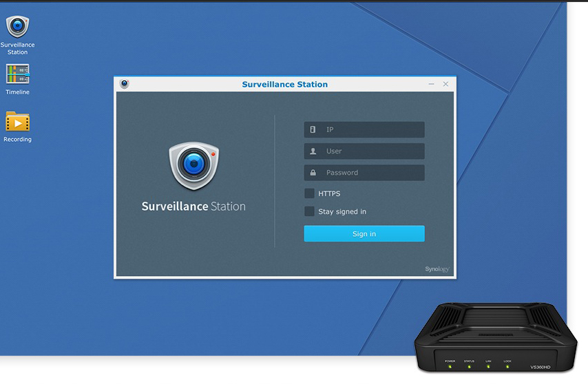This screenshot has height=384, width=588.
Task: Click the person icon in the User field
Action: click(313, 151)
